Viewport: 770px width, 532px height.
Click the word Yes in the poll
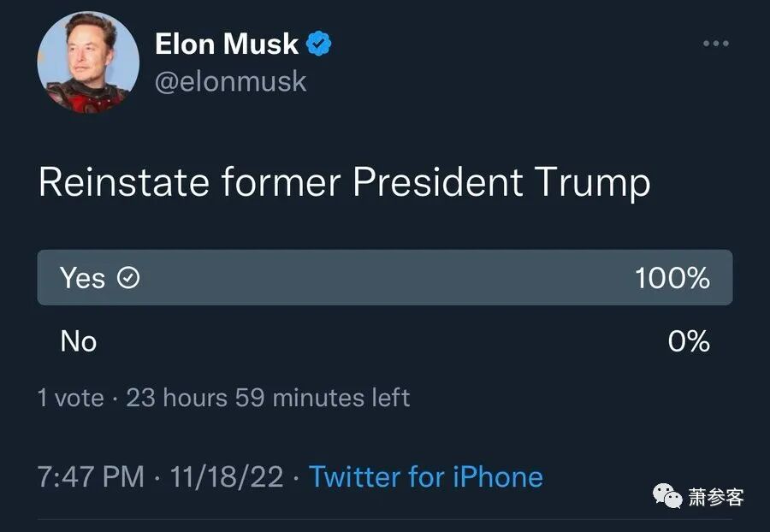82,278
